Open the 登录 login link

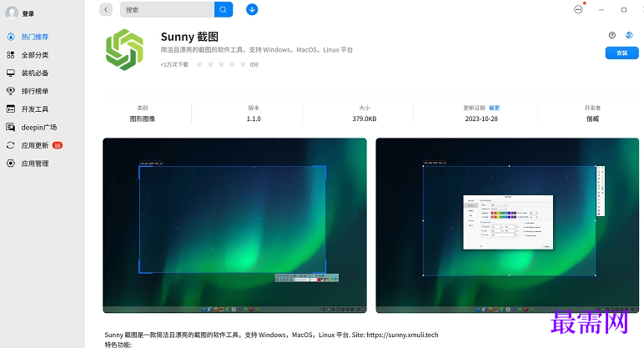point(28,13)
